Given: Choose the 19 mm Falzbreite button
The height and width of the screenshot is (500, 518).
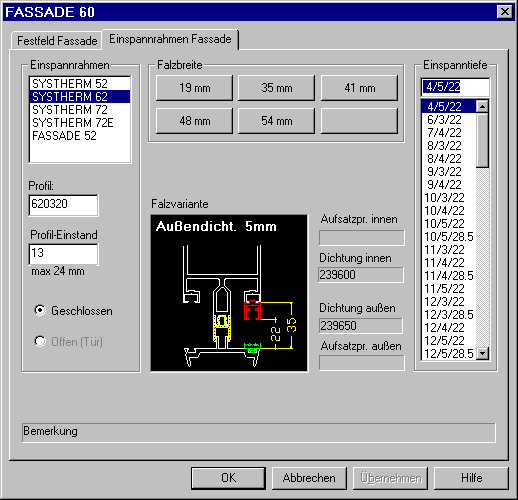Looking at the screenshot, I should [194, 88].
